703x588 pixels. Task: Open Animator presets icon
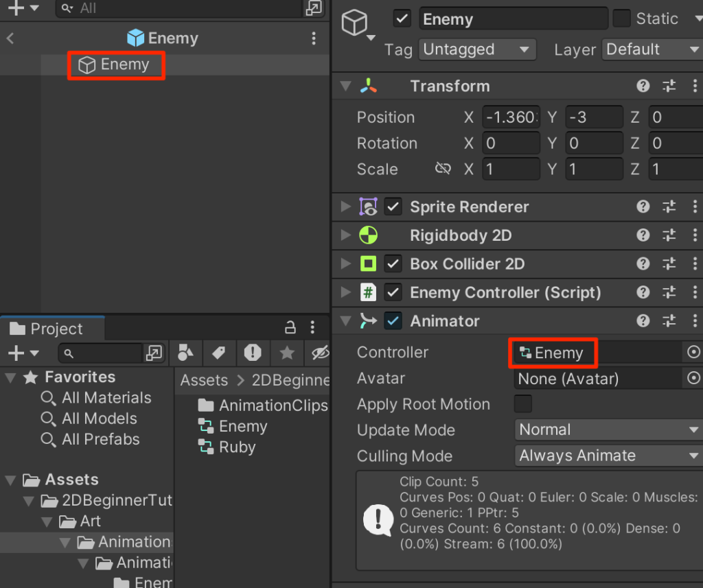tap(669, 321)
